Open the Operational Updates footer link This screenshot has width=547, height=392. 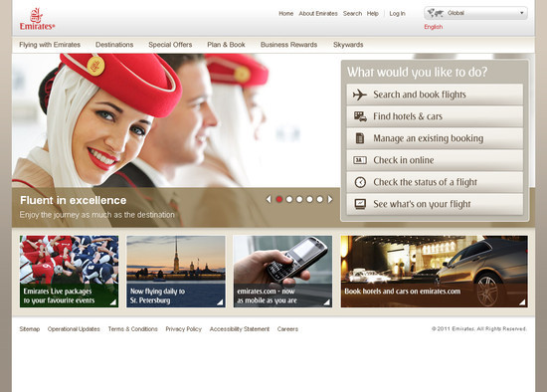[74, 329]
